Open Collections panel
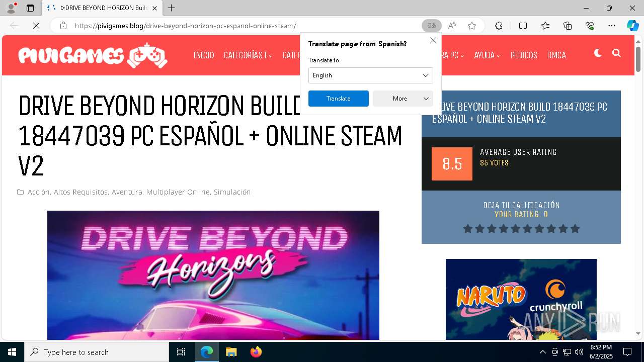This screenshot has height=362, width=644. [568, 26]
